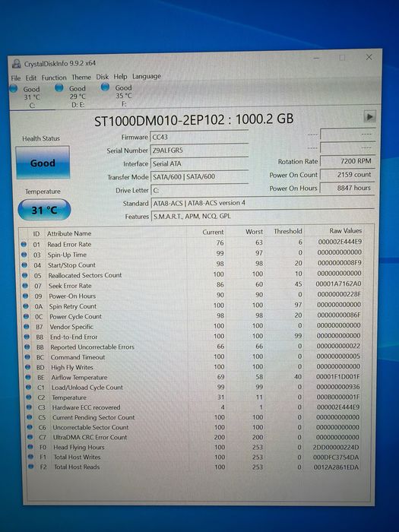Click the Threshold column header
The image size is (399, 532).
click(288, 231)
